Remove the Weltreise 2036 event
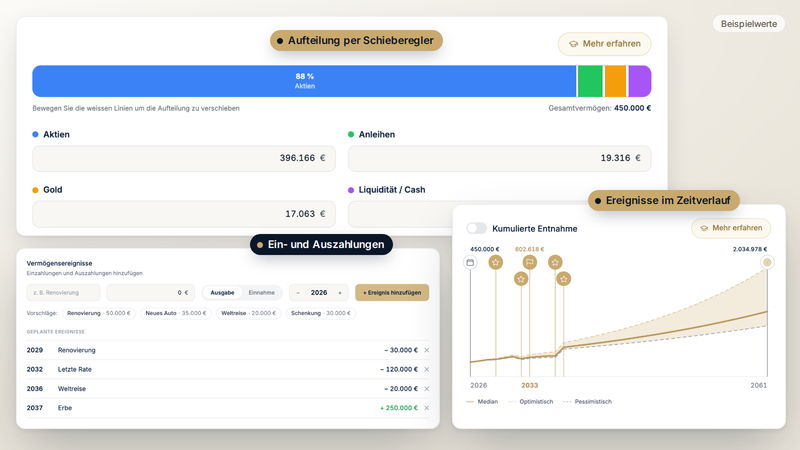The width and height of the screenshot is (800, 450). [x=427, y=389]
